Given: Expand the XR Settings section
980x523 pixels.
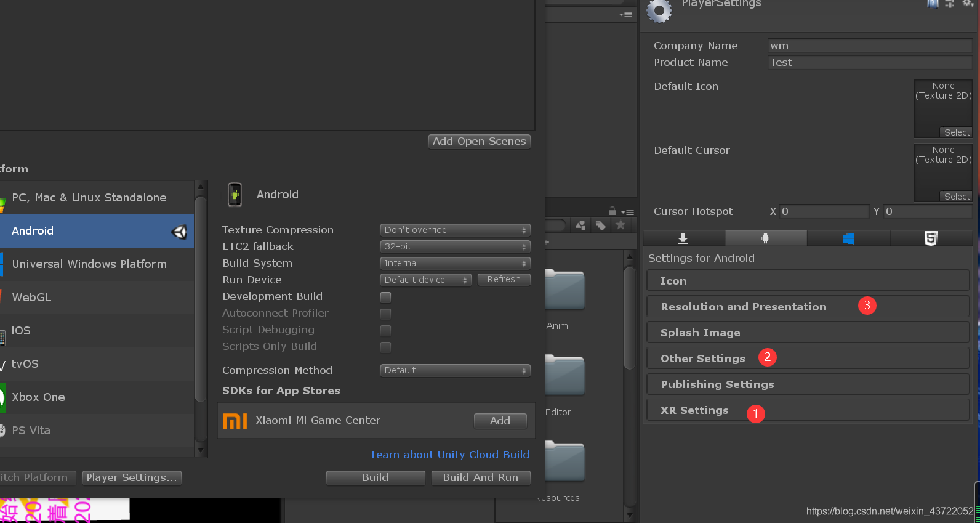Looking at the screenshot, I should [808, 410].
